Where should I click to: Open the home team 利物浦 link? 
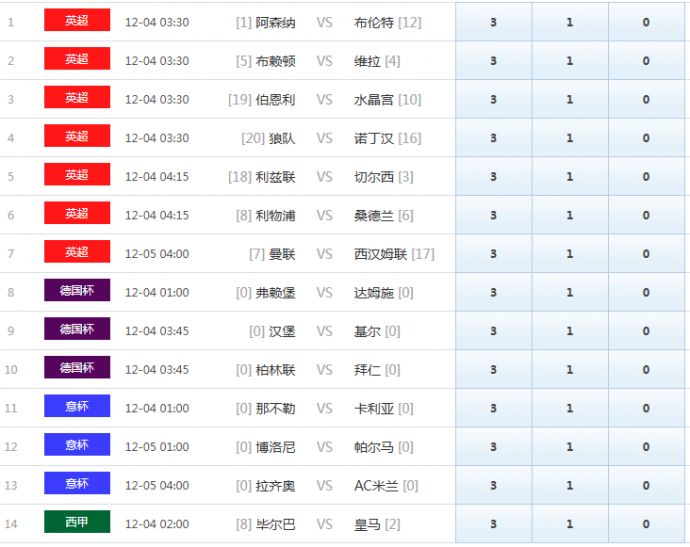pos(275,216)
